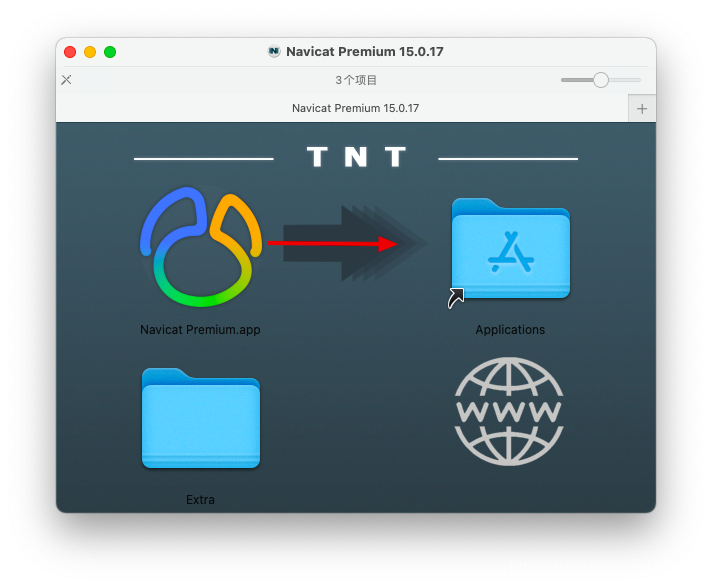Click the Navicat proxy icon in title bar
Image resolution: width=712 pixels, height=587 pixels.
click(274, 51)
